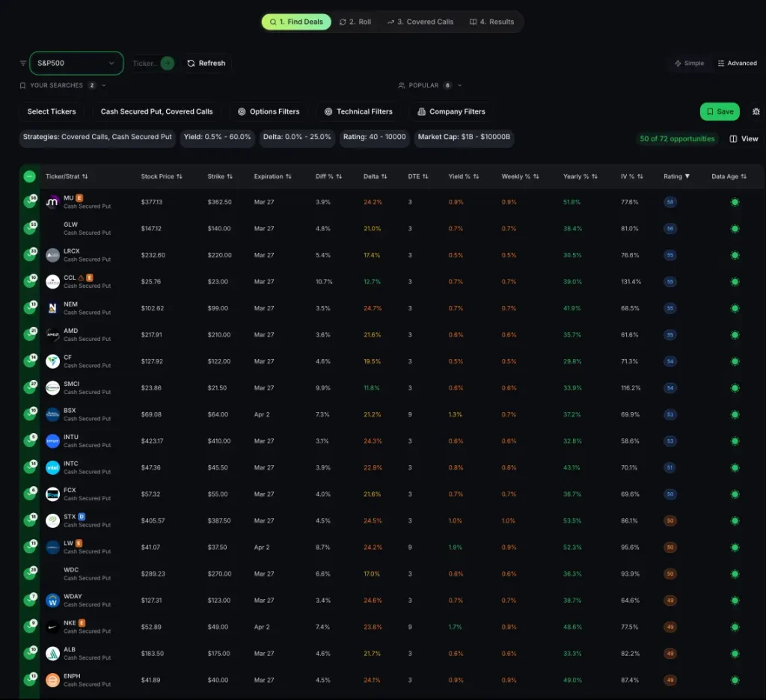Click the MU company logo
766x700 pixels.
pos(52,202)
